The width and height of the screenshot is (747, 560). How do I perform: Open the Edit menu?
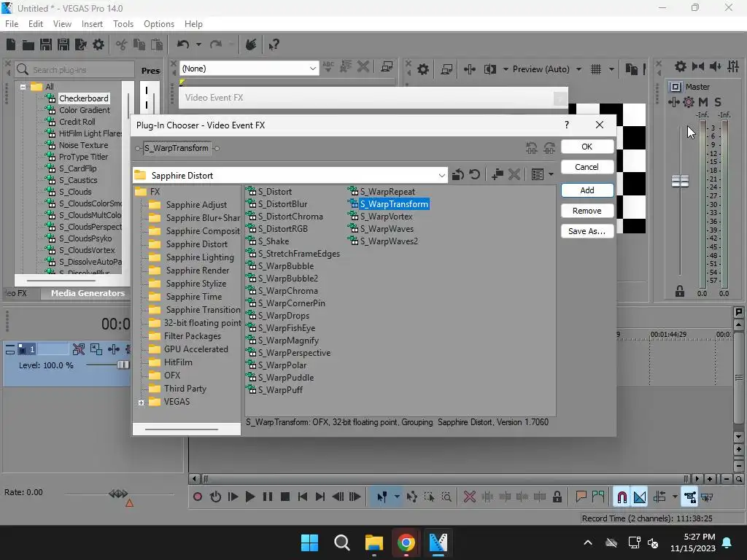click(35, 24)
